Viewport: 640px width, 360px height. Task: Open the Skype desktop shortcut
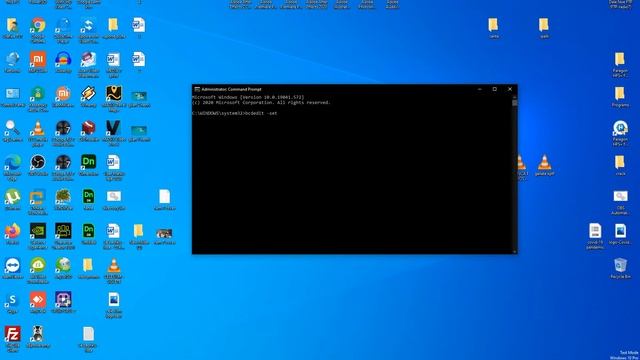[13, 303]
